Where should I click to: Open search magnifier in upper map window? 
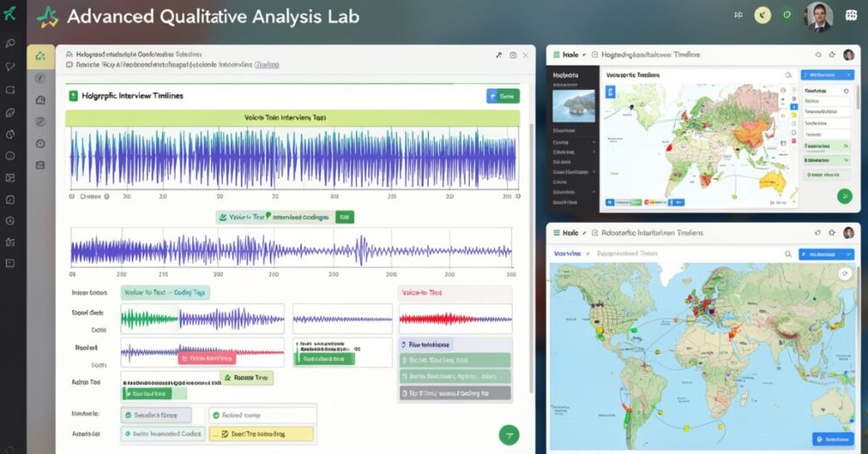[x=788, y=75]
